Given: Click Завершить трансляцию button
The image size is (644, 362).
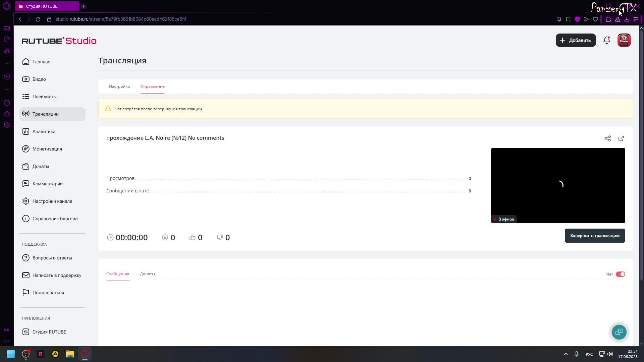Looking at the screenshot, I should pyautogui.click(x=595, y=236).
